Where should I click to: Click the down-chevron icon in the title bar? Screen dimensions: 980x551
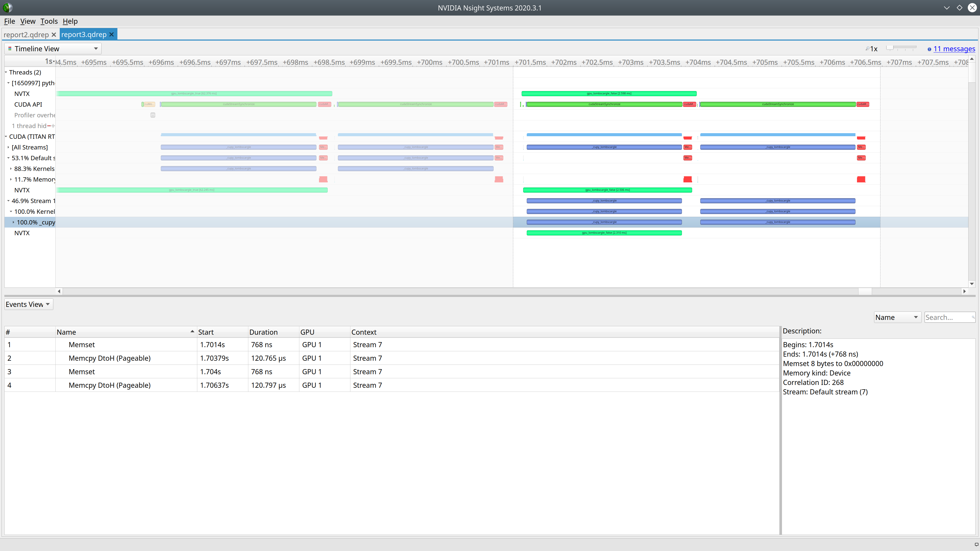tap(947, 8)
